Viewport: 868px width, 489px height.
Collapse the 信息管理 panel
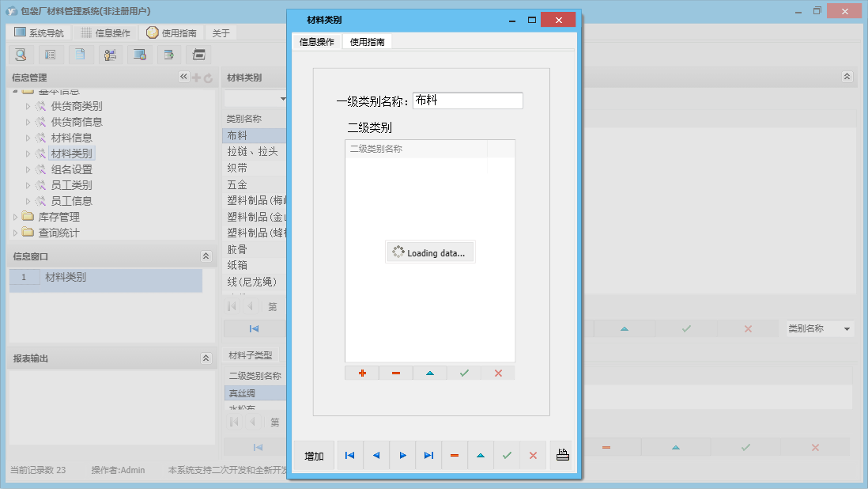click(183, 77)
